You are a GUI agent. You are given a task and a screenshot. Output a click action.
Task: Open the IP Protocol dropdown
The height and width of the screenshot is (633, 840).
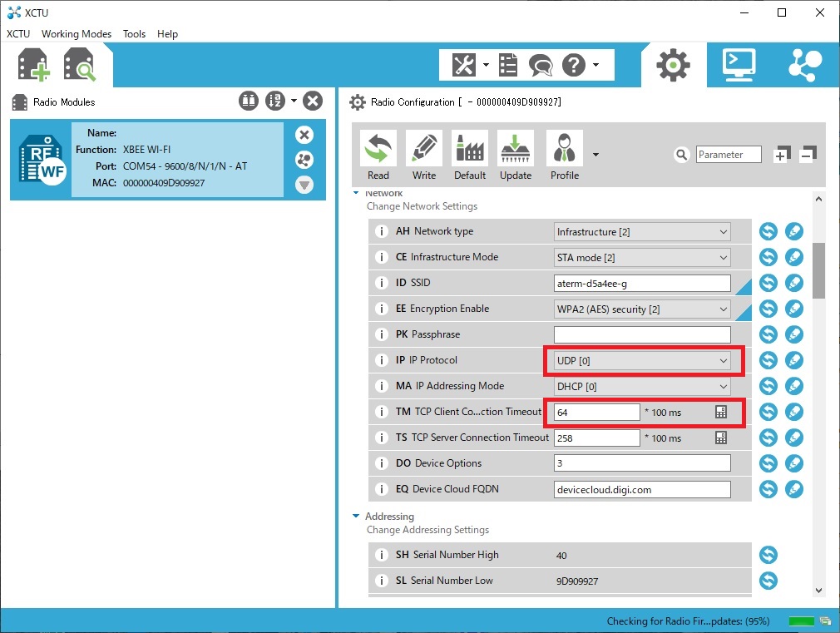tap(642, 361)
